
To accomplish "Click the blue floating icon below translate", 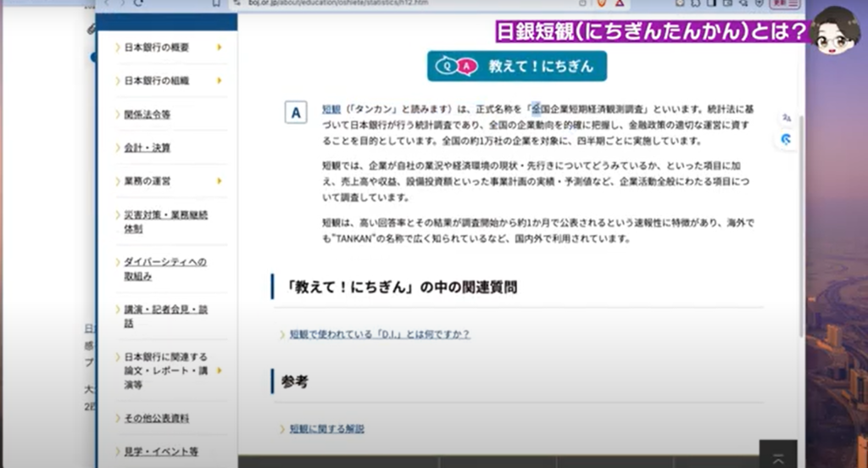I will coord(786,139).
